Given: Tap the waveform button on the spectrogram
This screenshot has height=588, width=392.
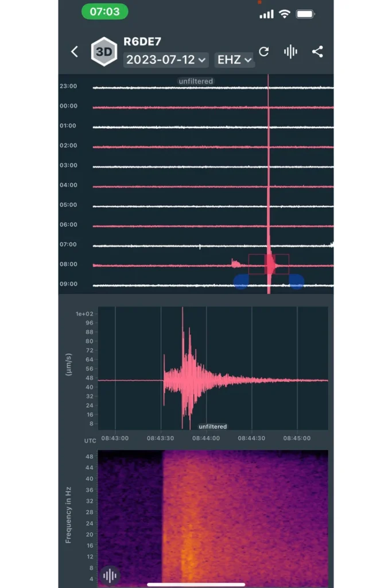Looking at the screenshot, I should pos(110,575).
